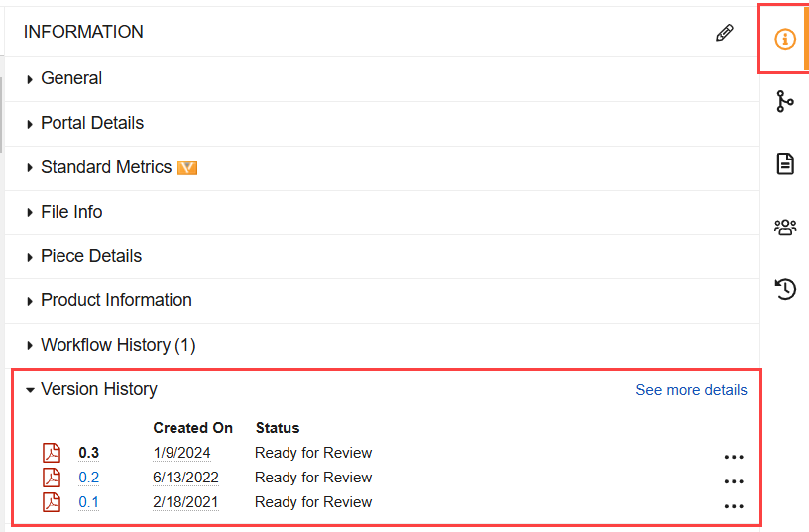The width and height of the screenshot is (809, 532).
Task: Open more options menu for version 0.1
Action: point(734,506)
